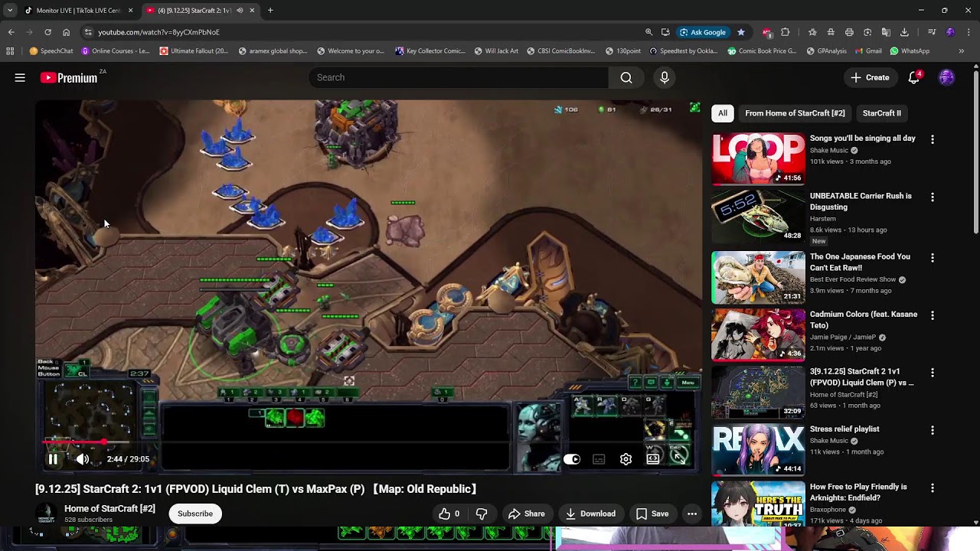Open Home of StarCraft [#2] channel name
Viewport: 980px width, 551px height.
pos(109,508)
